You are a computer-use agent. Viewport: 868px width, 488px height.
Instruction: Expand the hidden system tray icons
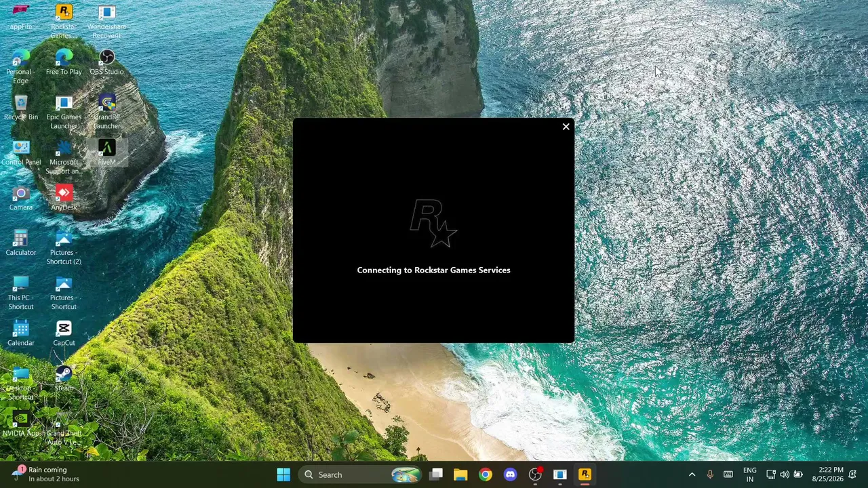click(x=692, y=474)
